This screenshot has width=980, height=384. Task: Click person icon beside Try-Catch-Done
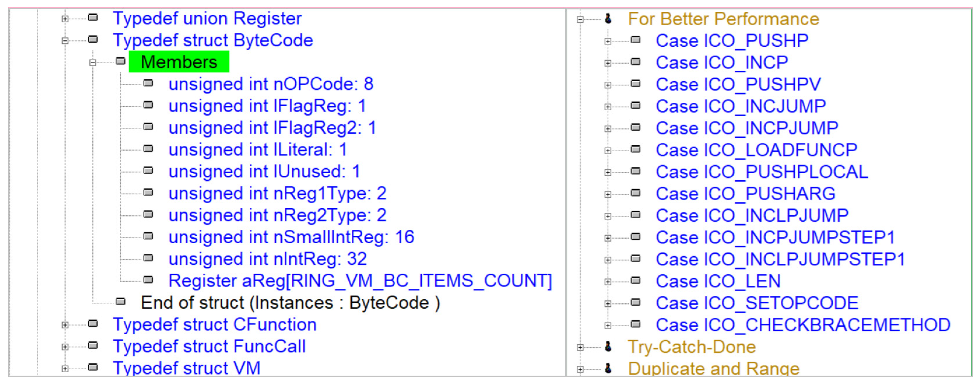tap(608, 346)
